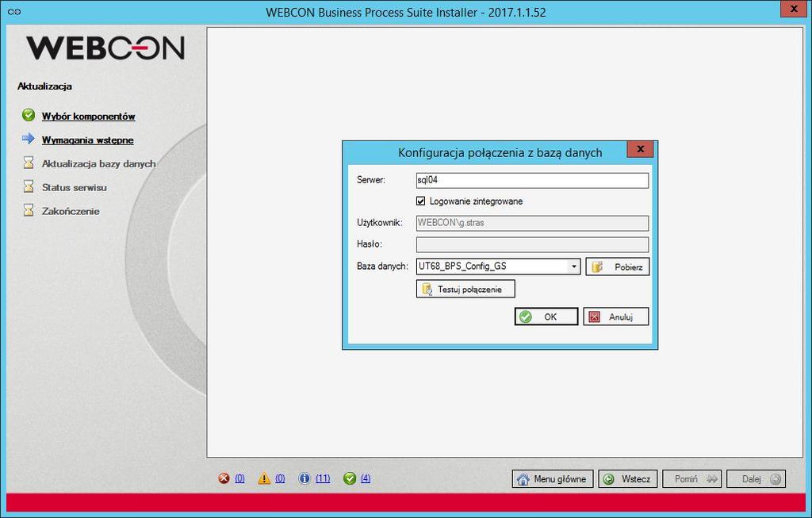Viewport: 812px width, 518px height.
Task: Open the Wybór komponentów step
Action: (89, 117)
